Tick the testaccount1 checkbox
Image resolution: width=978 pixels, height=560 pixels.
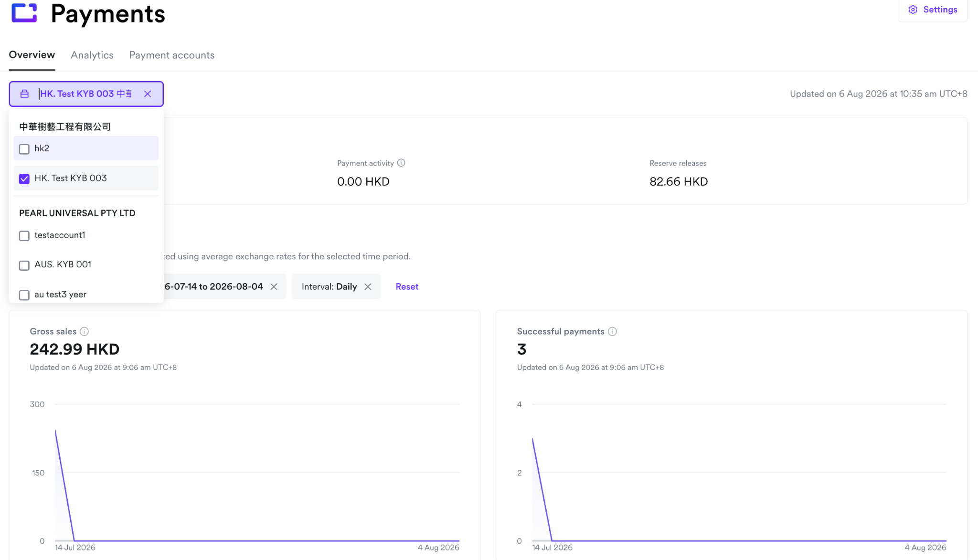24,236
